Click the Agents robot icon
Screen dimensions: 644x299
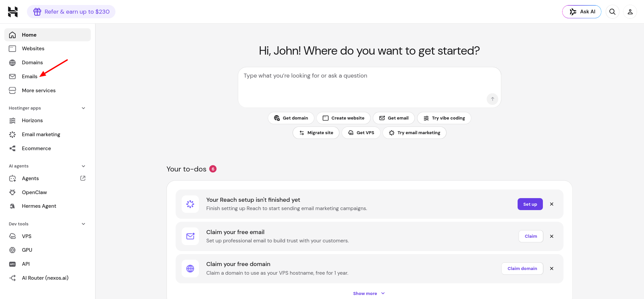(x=12, y=178)
